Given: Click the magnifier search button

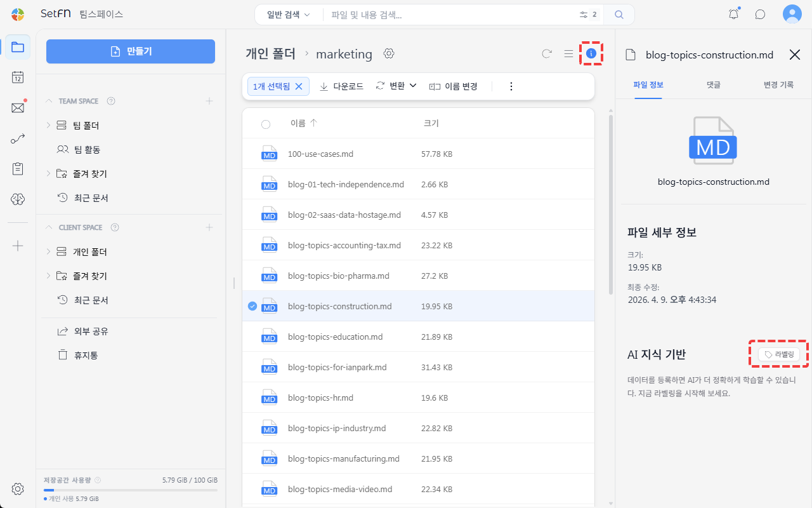Looking at the screenshot, I should (619, 14).
